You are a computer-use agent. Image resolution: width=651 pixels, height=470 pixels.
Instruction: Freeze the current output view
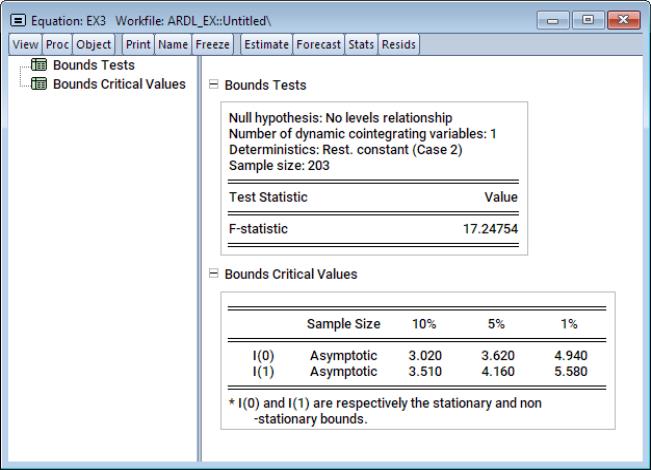click(x=213, y=44)
